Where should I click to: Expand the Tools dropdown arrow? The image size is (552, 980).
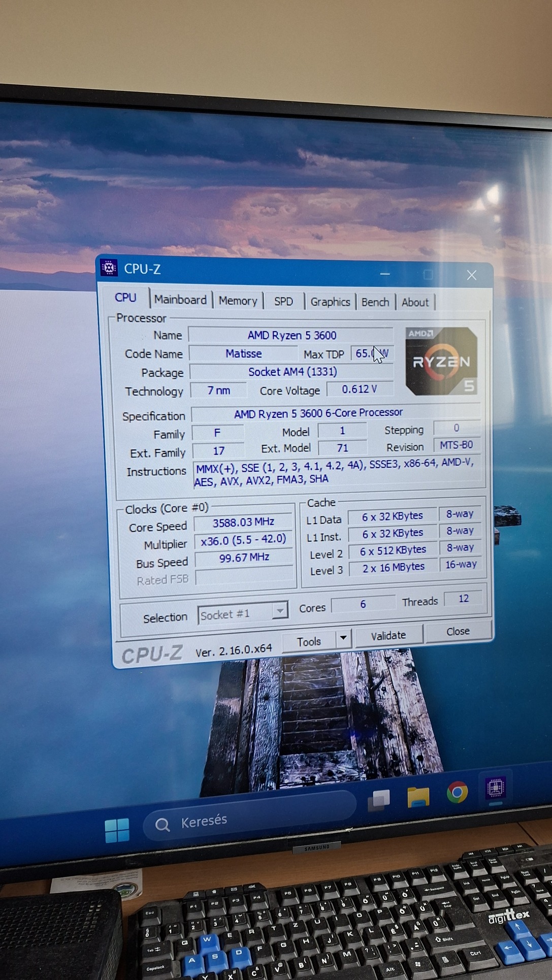pyautogui.click(x=343, y=638)
